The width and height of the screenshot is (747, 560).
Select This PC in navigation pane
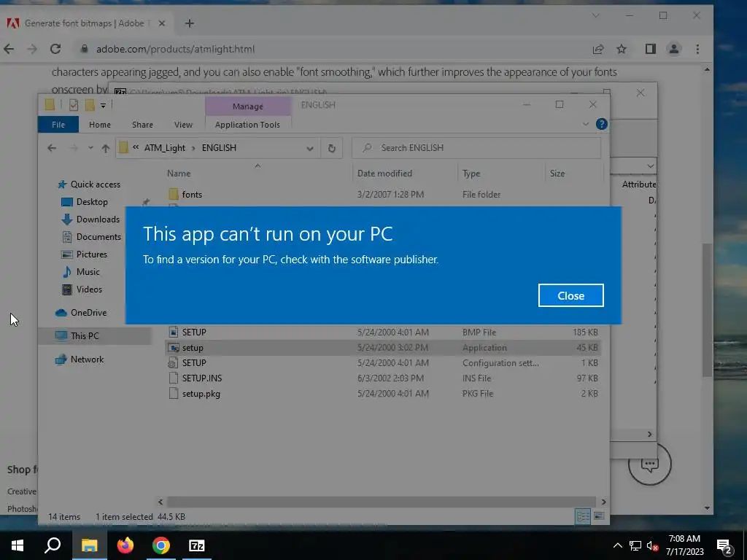click(x=85, y=335)
